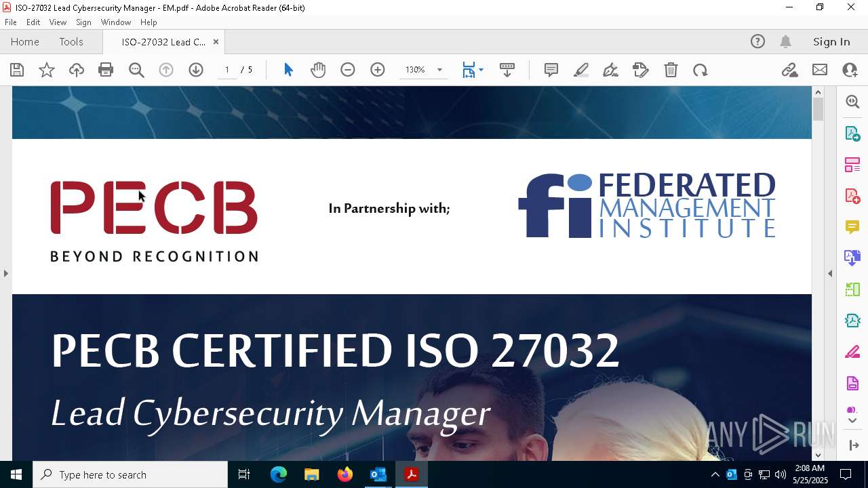Screen dimensions: 868x488
Task: Click the collapse pane arrow icon at bottom right
Action: (853, 445)
